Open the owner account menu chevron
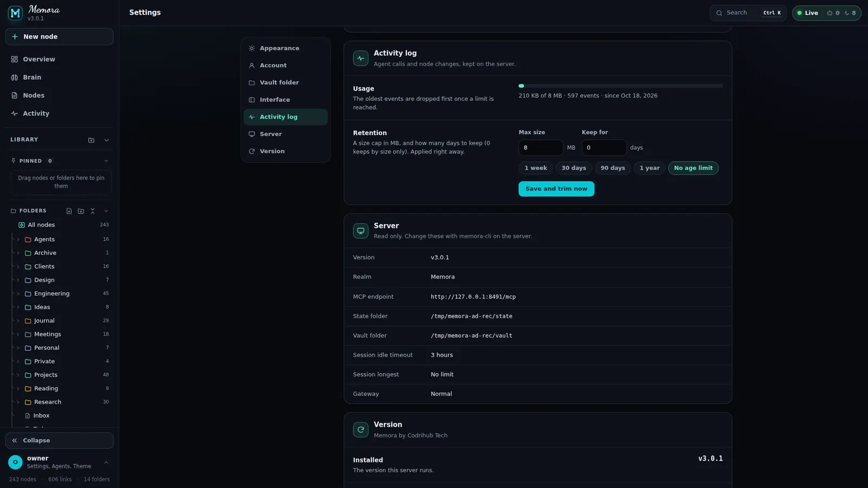The height and width of the screenshot is (488, 868). tap(106, 463)
